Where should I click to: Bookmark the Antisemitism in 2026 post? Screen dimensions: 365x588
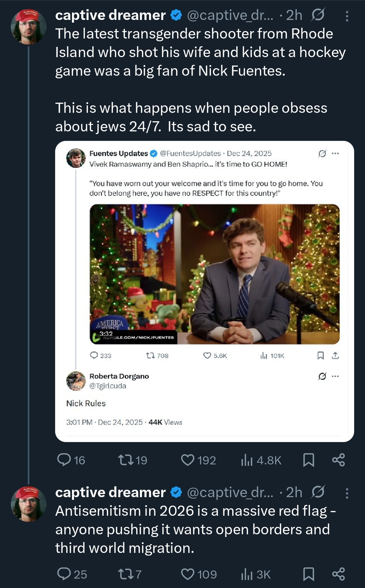309,574
